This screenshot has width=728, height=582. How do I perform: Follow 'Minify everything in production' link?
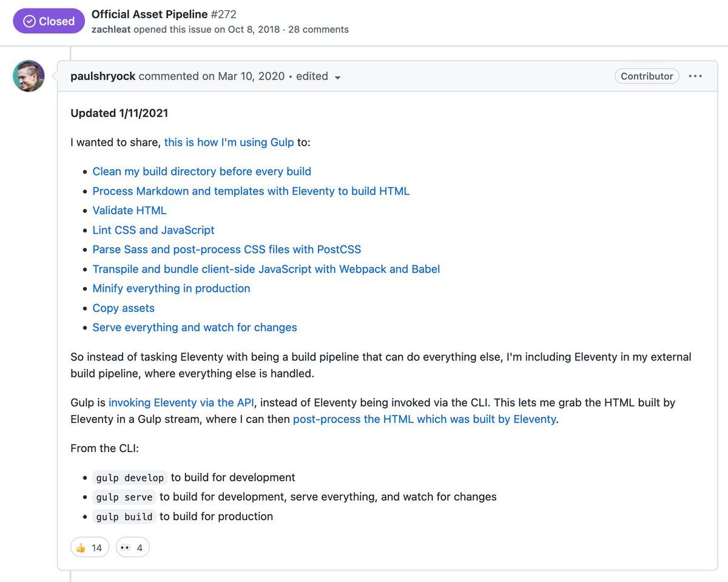pos(171,288)
